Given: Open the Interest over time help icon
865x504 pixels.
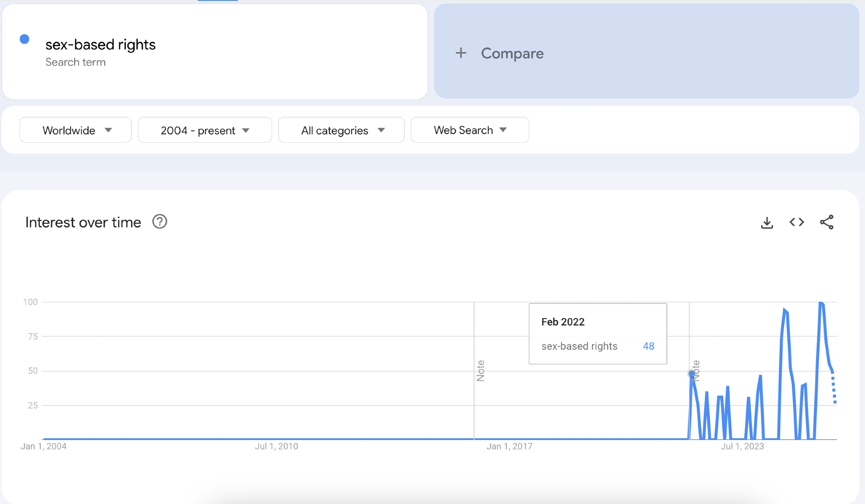Looking at the screenshot, I should (160, 222).
